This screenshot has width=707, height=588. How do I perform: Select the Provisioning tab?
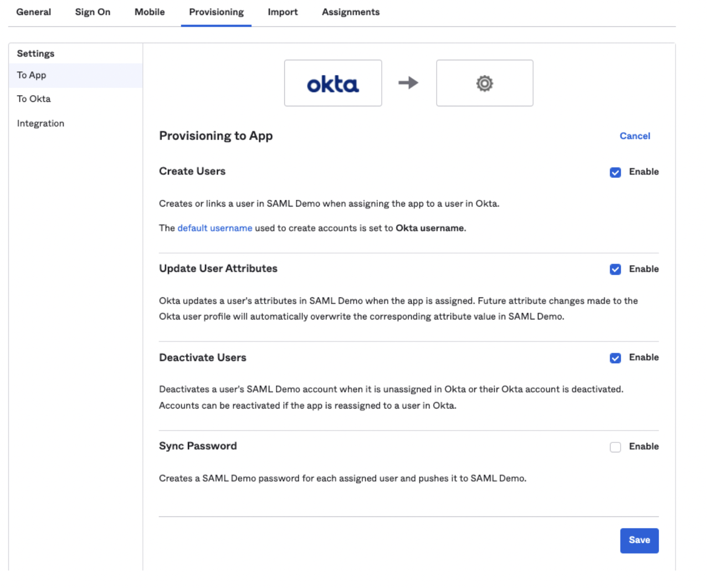click(216, 12)
